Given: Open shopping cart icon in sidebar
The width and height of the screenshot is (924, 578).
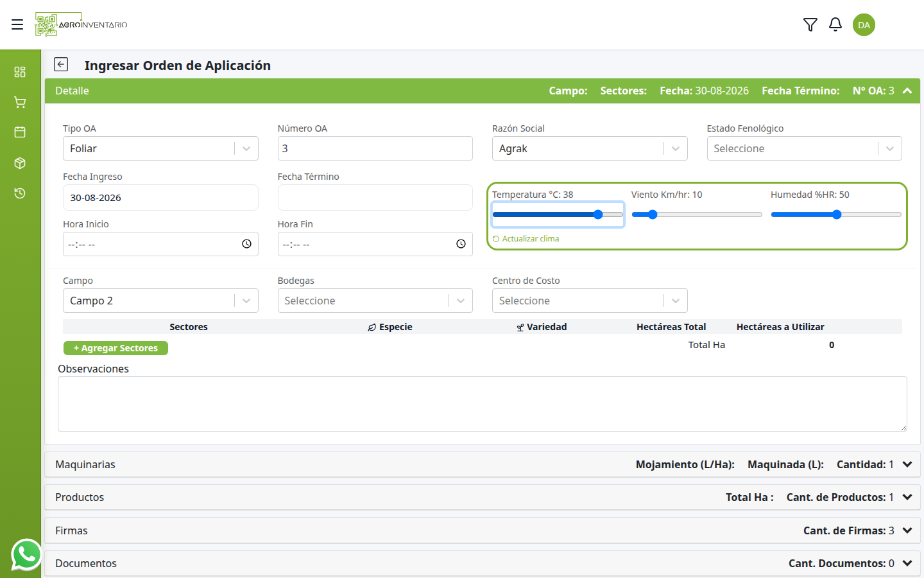Looking at the screenshot, I should click(20, 102).
